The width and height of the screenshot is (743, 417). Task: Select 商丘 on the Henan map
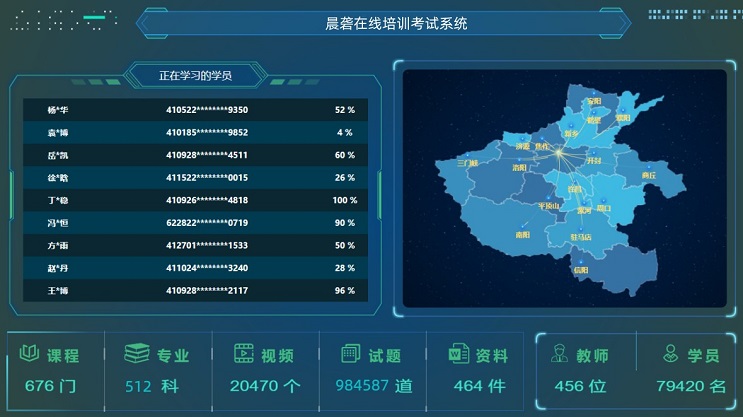coord(649,175)
